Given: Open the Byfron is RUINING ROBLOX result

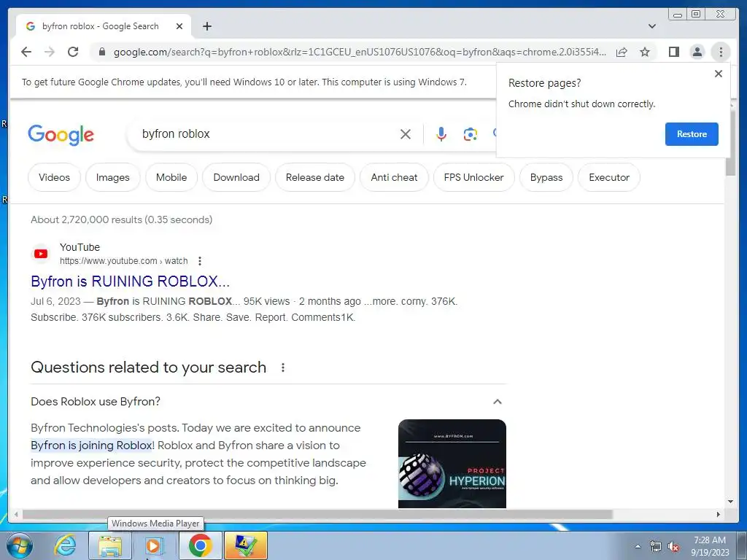Looking at the screenshot, I should (130, 281).
